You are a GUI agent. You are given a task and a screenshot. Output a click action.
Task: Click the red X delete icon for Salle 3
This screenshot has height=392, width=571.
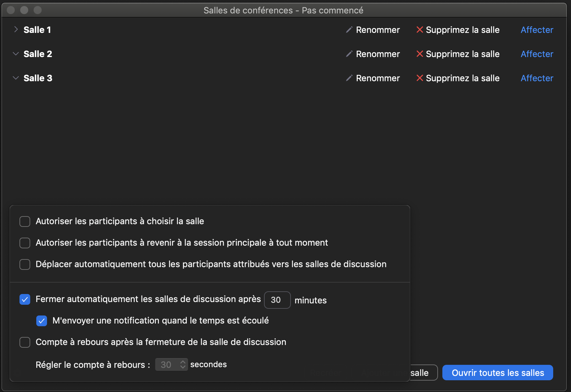(x=420, y=78)
